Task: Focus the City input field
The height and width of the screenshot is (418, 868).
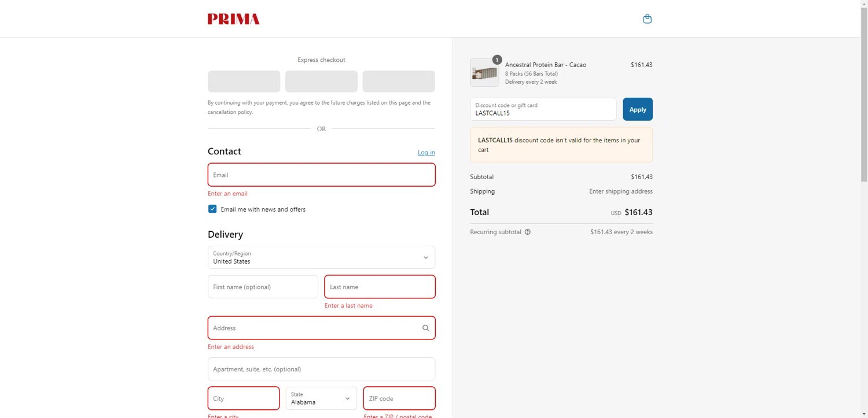Action: [244, 398]
